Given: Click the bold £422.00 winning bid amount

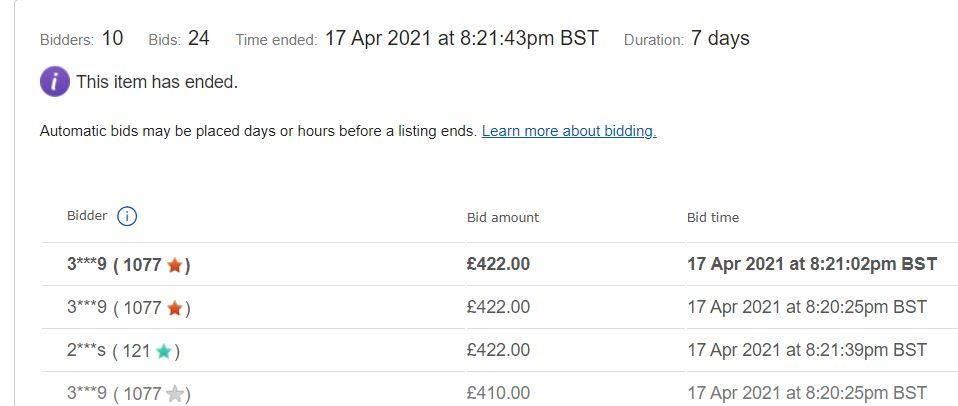Looking at the screenshot, I should click(x=498, y=265).
